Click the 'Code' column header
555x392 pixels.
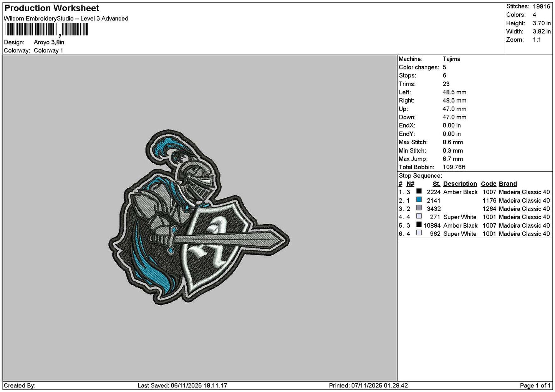coord(489,184)
